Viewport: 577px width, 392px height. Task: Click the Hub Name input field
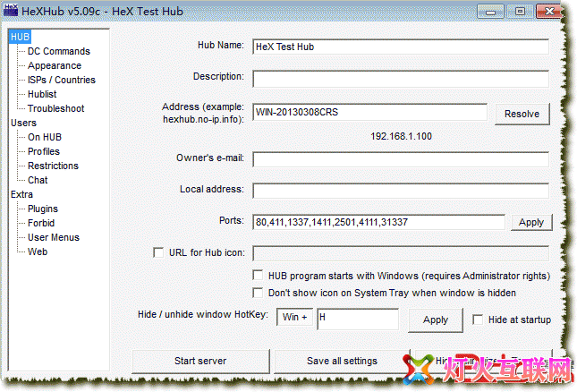coord(401,47)
